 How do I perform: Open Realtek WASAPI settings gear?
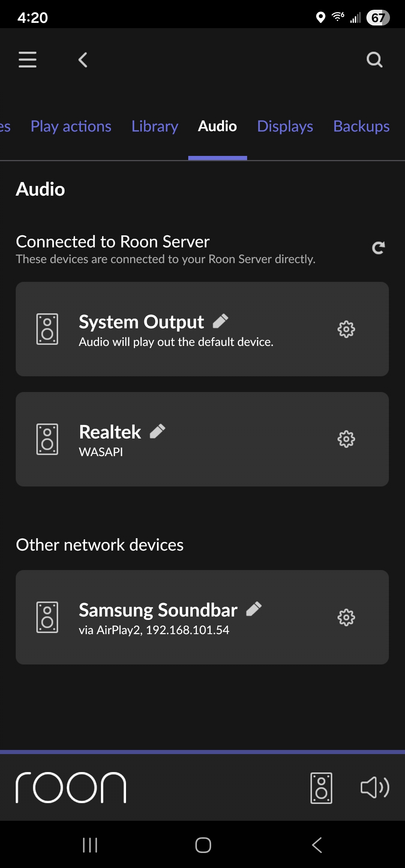346,439
